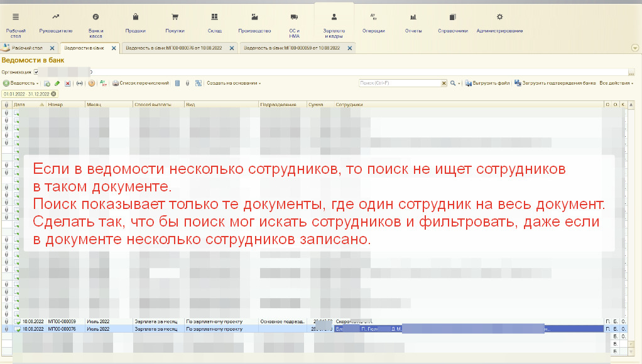642x364 pixels.
Task: Sort the list by the Номер column header
Action: 57,105
